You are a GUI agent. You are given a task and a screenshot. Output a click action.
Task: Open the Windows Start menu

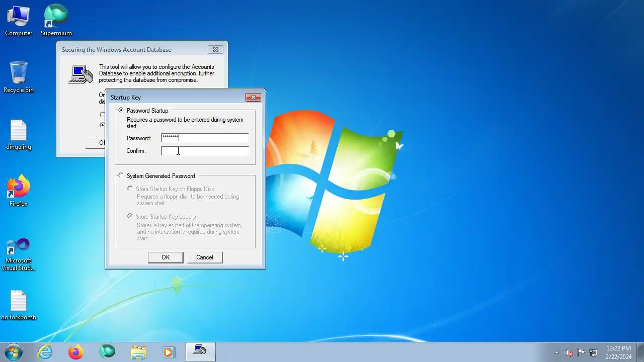(x=13, y=352)
